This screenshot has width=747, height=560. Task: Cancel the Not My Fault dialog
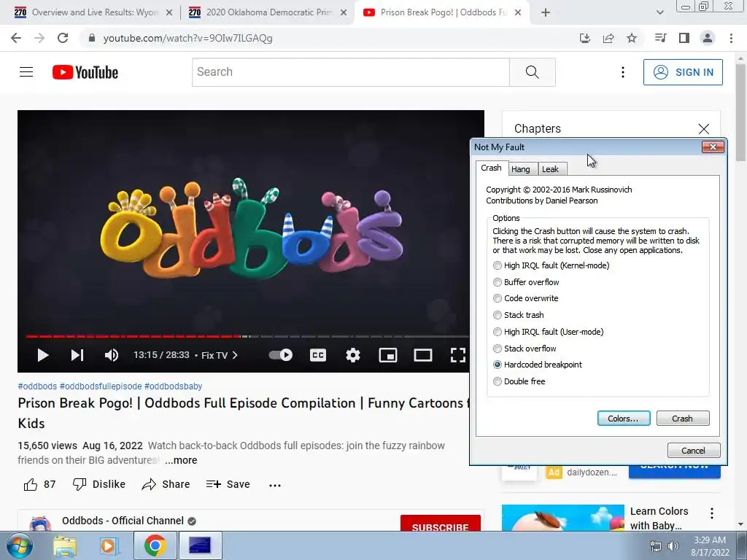(693, 451)
